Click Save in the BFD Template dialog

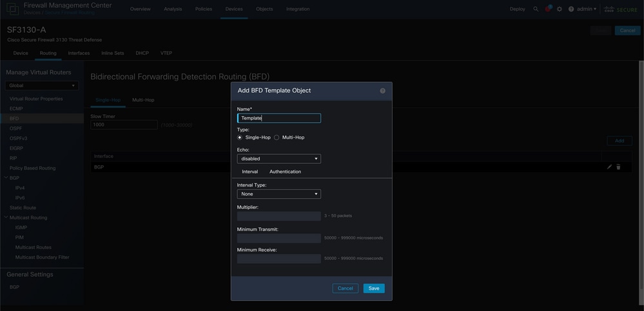point(374,288)
